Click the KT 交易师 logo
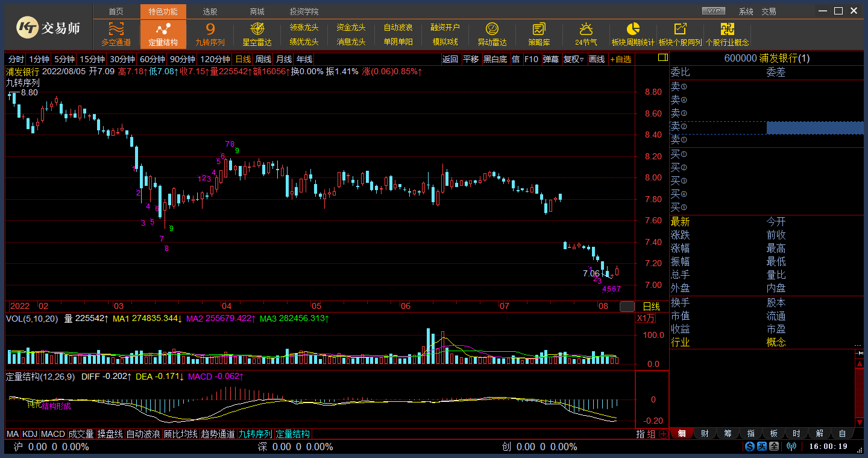The width and height of the screenshot is (868, 458). pyautogui.click(x=48, y=27)
